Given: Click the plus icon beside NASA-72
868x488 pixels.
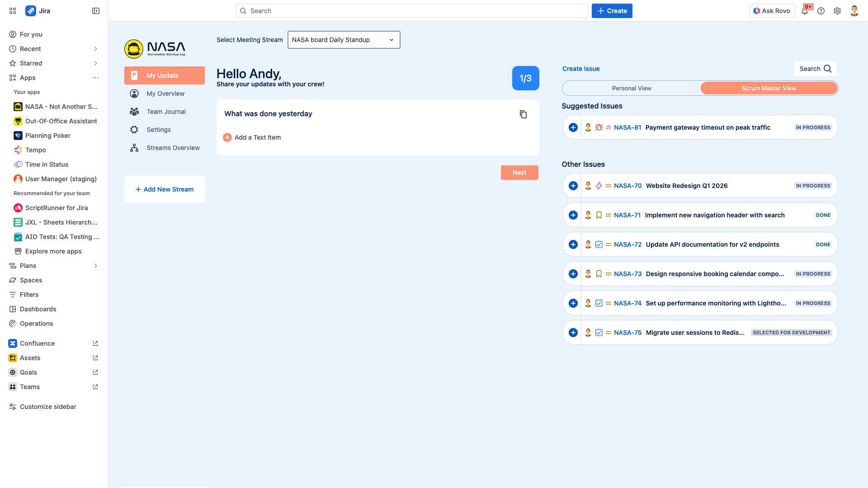Looking at the screenshot, I should (573, 244).
